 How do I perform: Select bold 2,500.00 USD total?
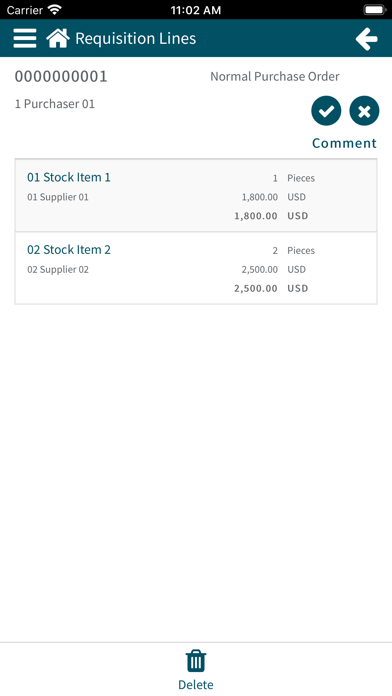point(271,289)
